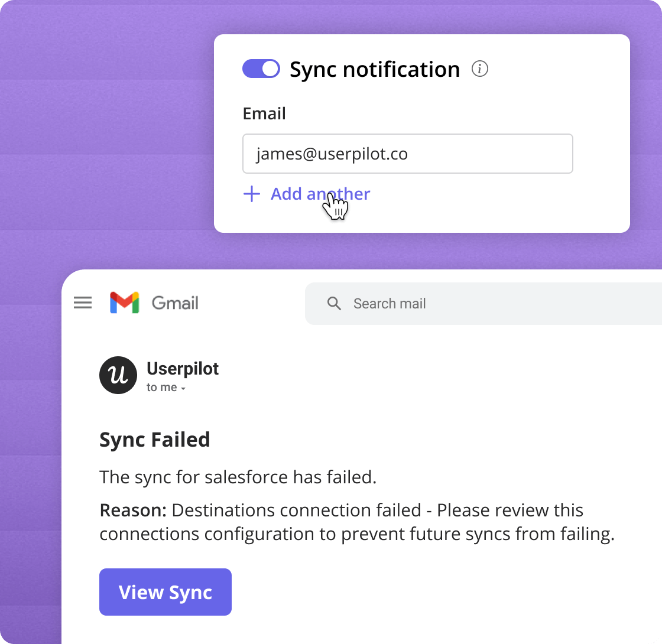Click the plus icon before Add another
This screenshot has height=644, width=662.
(x=252, y=194)
